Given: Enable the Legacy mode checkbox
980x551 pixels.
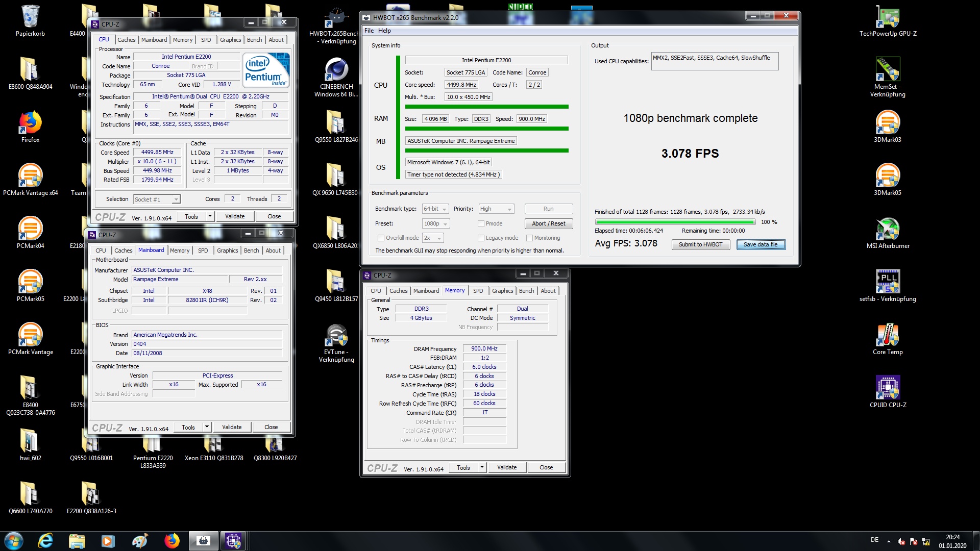Looking at the screenshot, I should 481,238.
